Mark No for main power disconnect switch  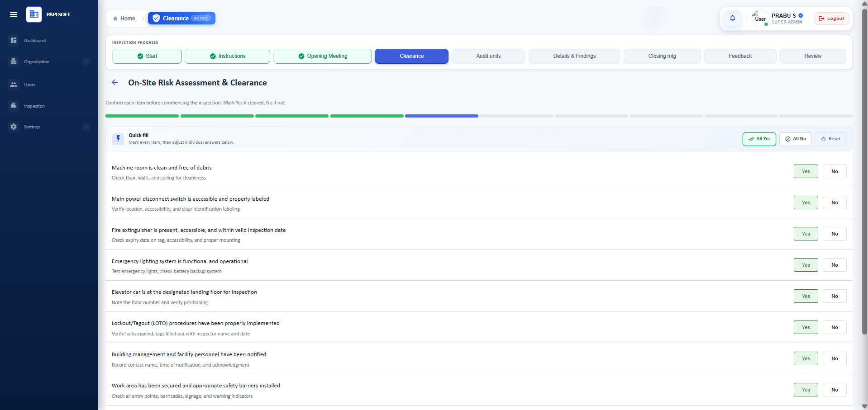point(835,203)
